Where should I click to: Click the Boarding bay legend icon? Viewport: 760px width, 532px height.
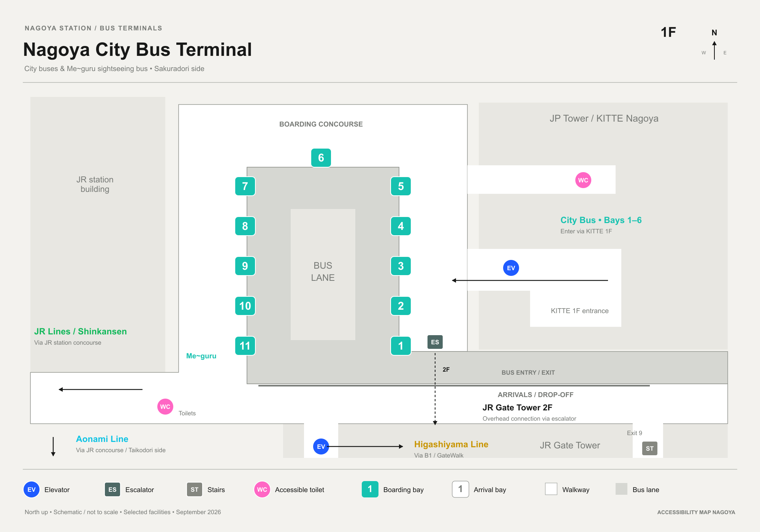[370, 489]
